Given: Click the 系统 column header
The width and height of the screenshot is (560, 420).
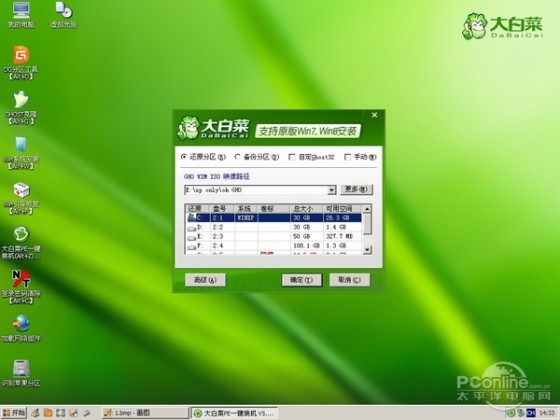Looking at the screenshot, I should click(x=245, y=209).
